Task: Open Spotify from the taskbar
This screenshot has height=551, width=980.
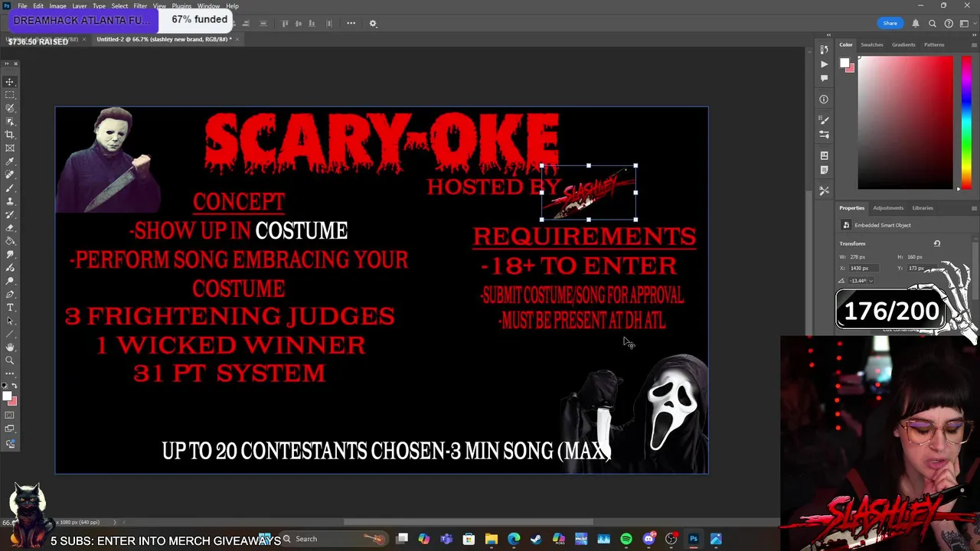Action: coord(626,540)
